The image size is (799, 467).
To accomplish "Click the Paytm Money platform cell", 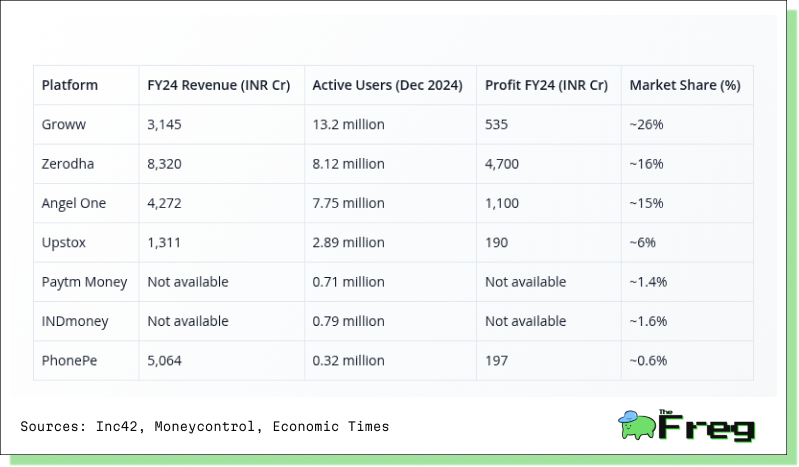I will (85, 281).
